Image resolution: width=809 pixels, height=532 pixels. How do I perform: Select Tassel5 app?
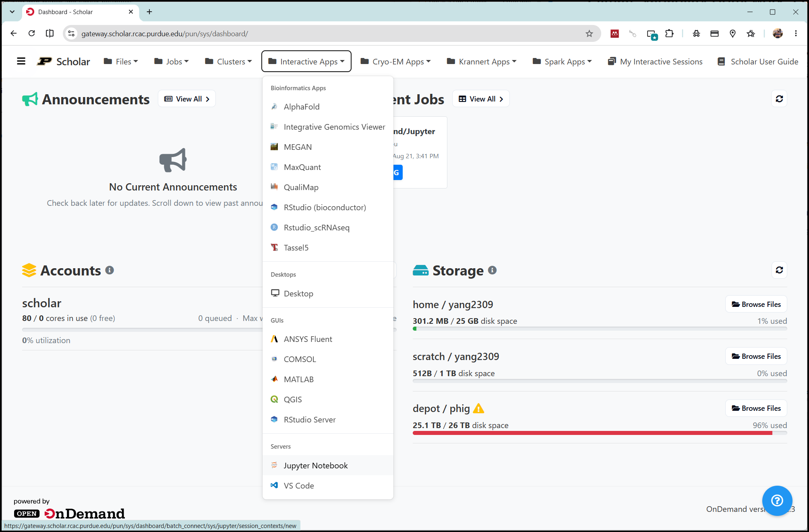[328, 248]
